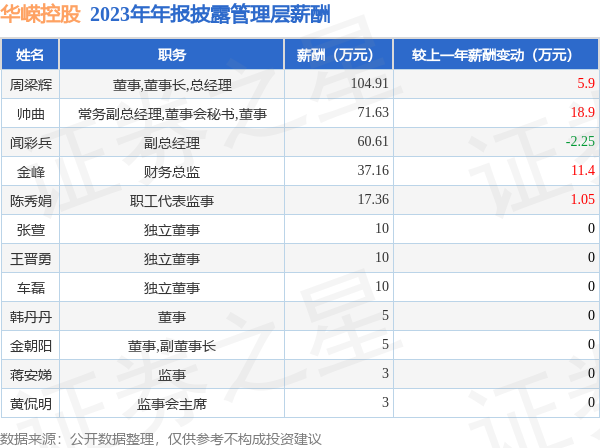Click the position 董事,董事长,总经理

click(x=172, y=85)
